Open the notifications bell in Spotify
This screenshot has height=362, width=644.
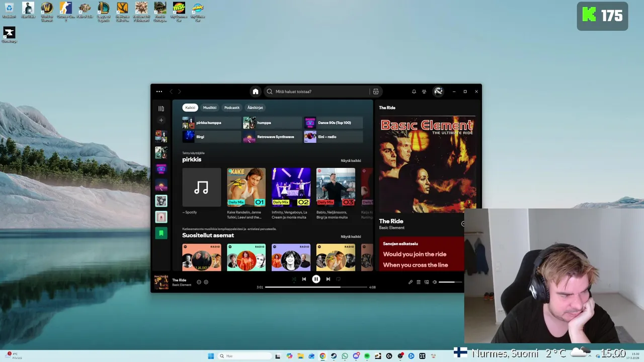click(414, 92)
